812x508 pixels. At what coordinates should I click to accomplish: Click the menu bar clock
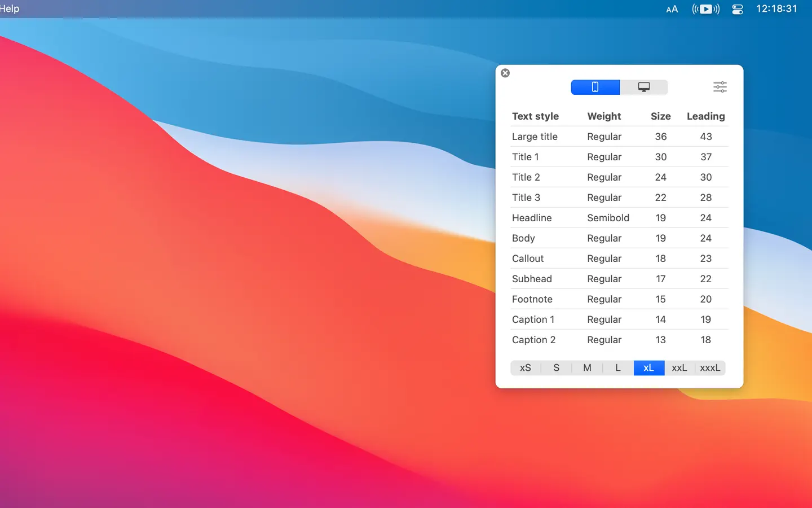pos(776,8)
